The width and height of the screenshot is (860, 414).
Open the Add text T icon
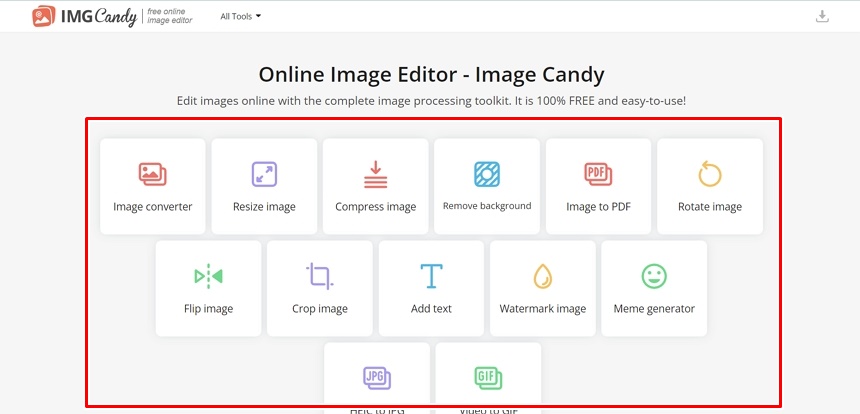[431, 276]
